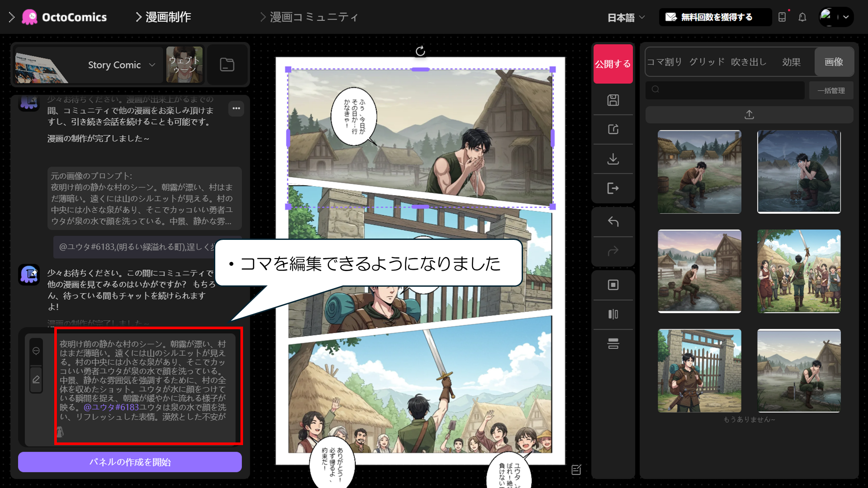Click the exit arrow icon
Viewport: 868px width, 488px height.
point(613,188)
